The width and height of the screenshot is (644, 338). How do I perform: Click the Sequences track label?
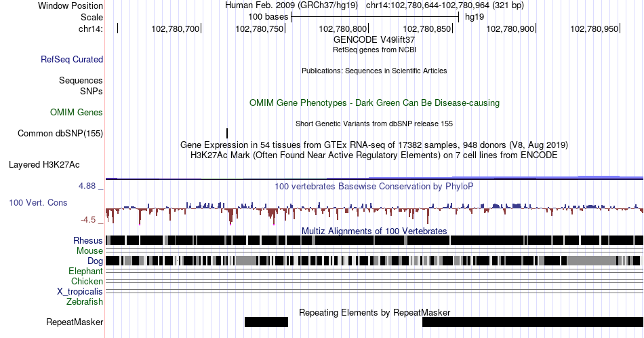(x=81, y=80)
